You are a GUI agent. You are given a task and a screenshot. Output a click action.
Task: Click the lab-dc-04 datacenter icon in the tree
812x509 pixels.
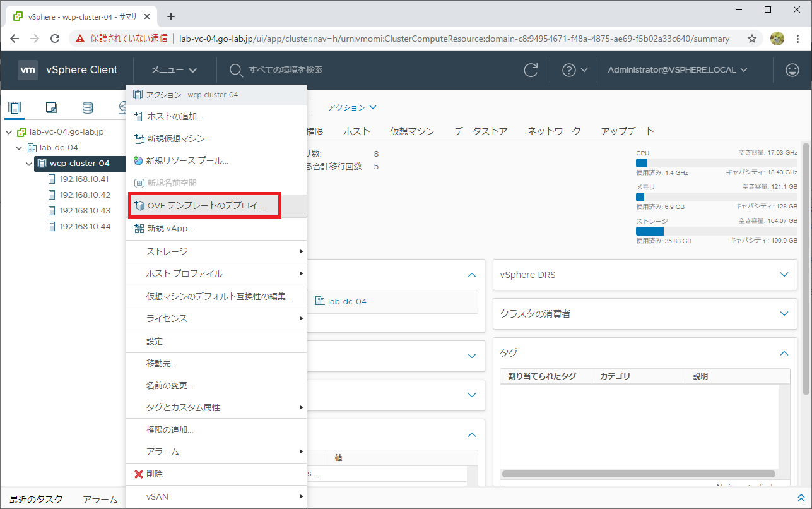click(32, 148)
